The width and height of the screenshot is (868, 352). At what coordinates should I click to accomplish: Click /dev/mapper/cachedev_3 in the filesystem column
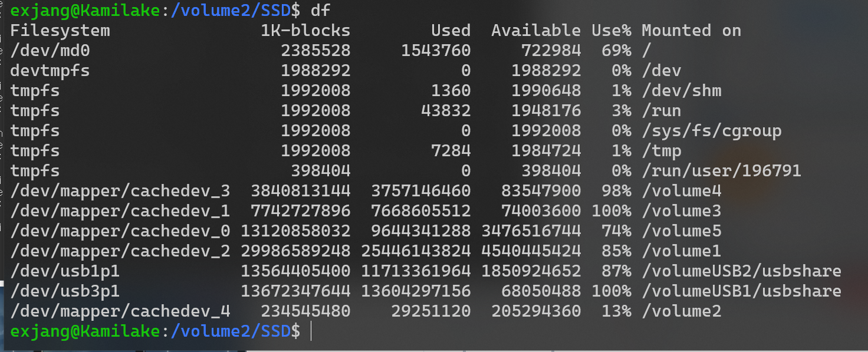click(120, 191)
